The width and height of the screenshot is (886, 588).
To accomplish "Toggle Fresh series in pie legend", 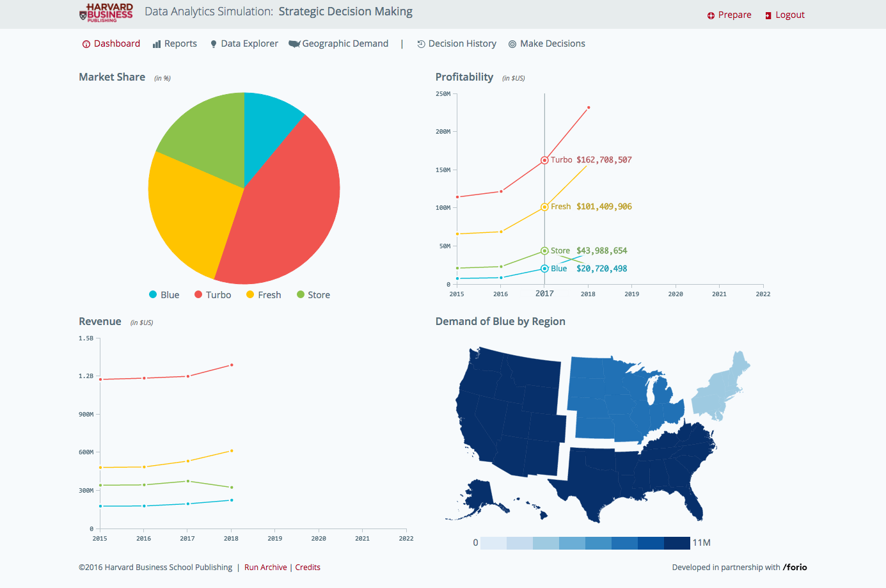I will (x=264, y=295).
